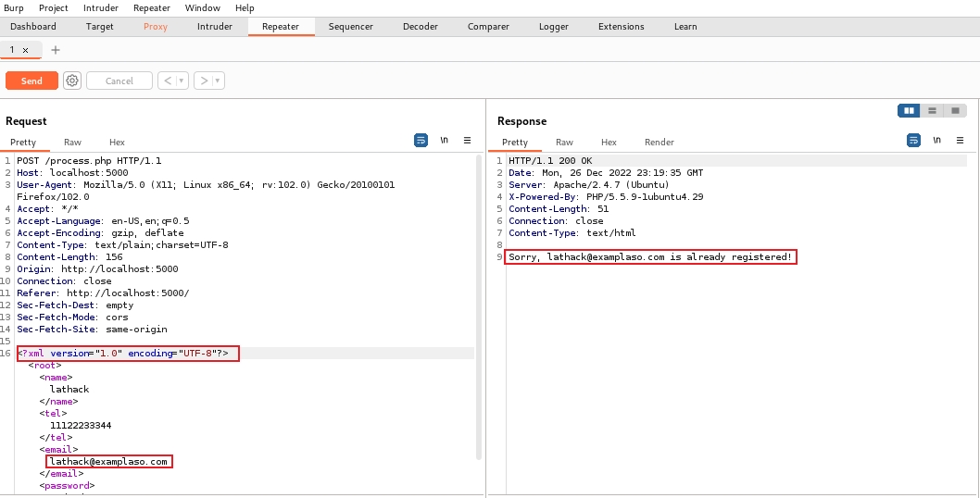Viewport: 980px width, 498px height.
Task: Select Response Hex view tab
Action: point(609,143)
